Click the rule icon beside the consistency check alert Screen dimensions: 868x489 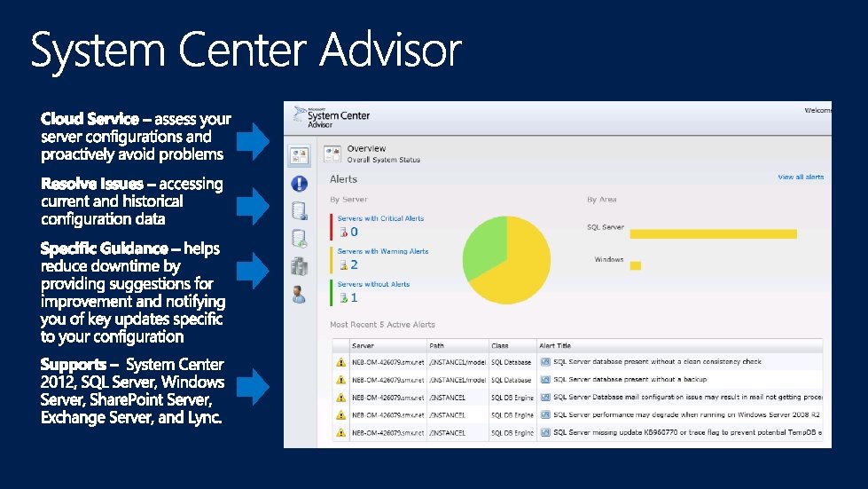(x=545, y=362)
